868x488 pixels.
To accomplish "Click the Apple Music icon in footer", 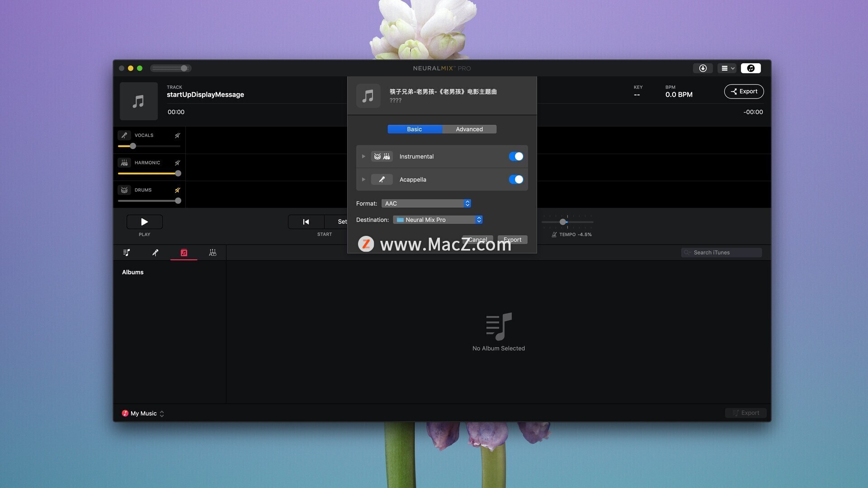I will (125, 413).
